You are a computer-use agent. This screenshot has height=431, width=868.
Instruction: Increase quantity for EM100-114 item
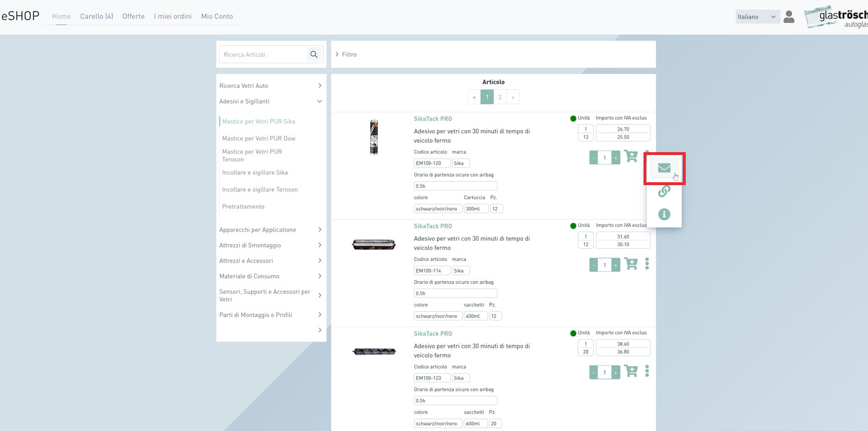click(616, 265)
